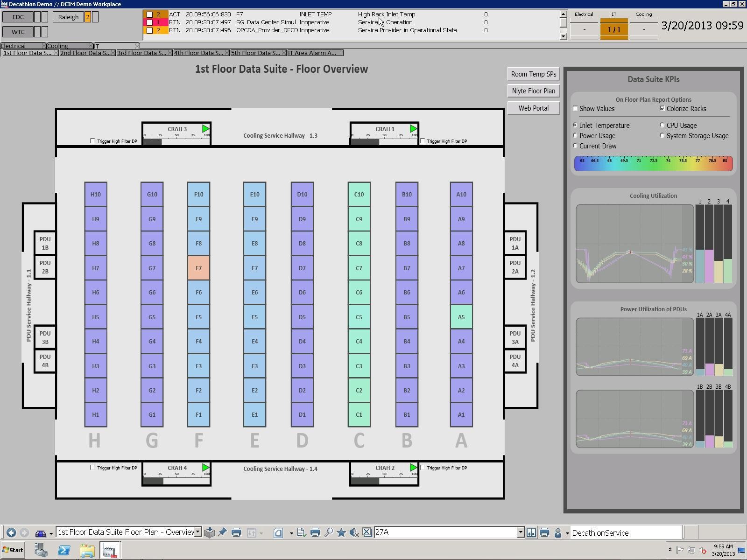Screen dimensions: 747x560
Task: Tick CRAH 1 Trigger High Filter DP
Action: pyautogui.click(x=423, y=141)
